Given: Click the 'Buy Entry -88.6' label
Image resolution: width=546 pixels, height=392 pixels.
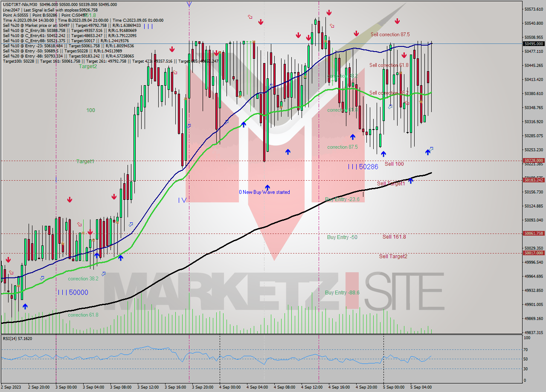Looking at the screenshot, I should tap(342, 293).
